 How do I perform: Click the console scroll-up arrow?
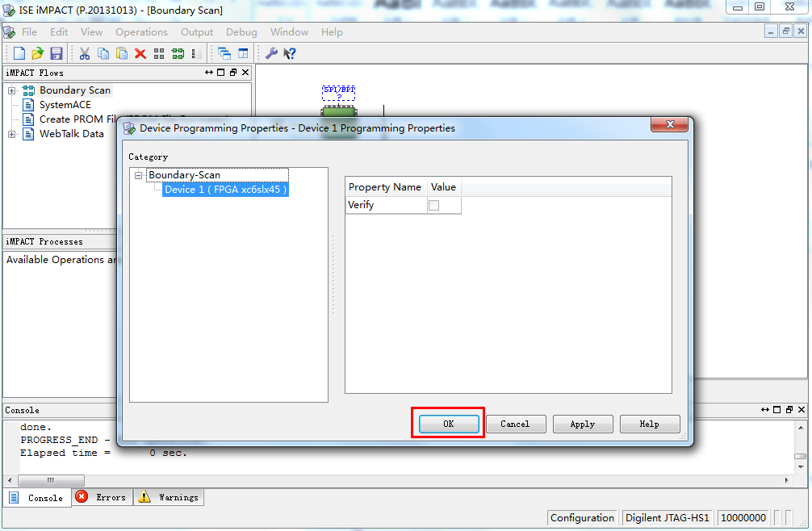coord(801,428)
